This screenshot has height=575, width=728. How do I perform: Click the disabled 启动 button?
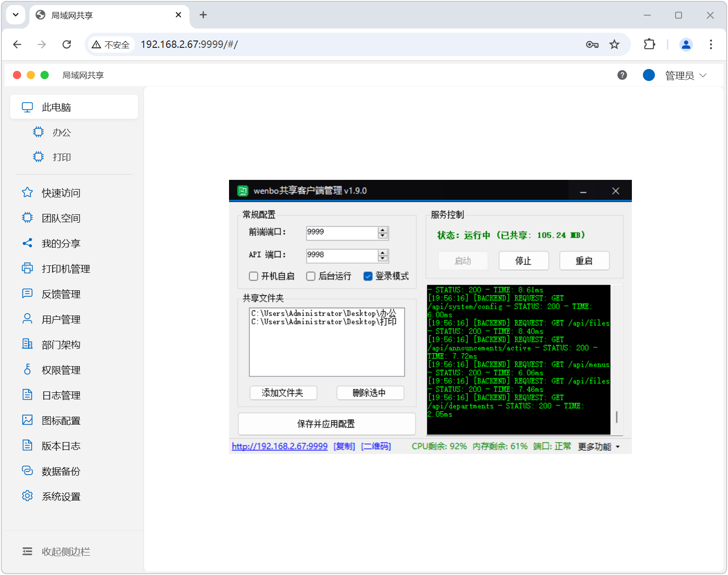click(x=463, y=261)
